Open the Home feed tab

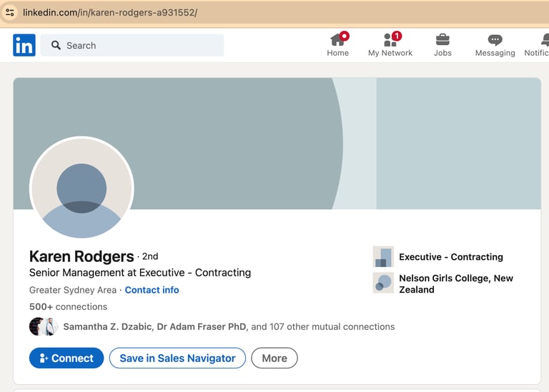(x=338, y=45)
